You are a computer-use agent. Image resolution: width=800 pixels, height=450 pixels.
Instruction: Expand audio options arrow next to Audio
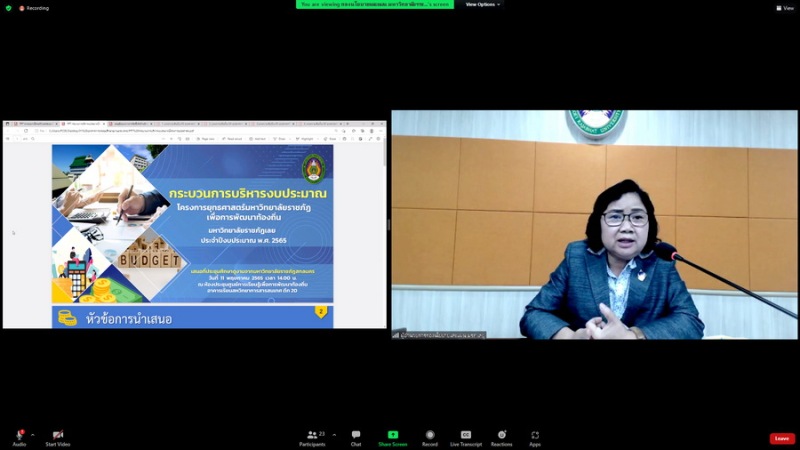coord(33,435)
